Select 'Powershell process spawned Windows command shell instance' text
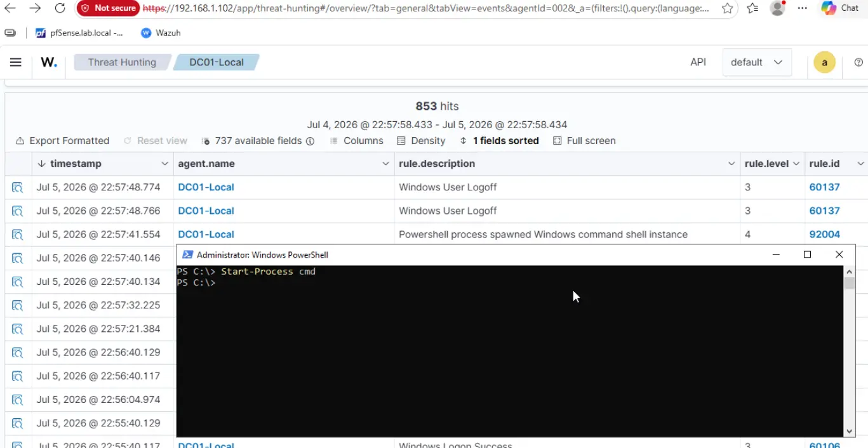The height and width of the screenshot is (448, 868). [543, 234]
